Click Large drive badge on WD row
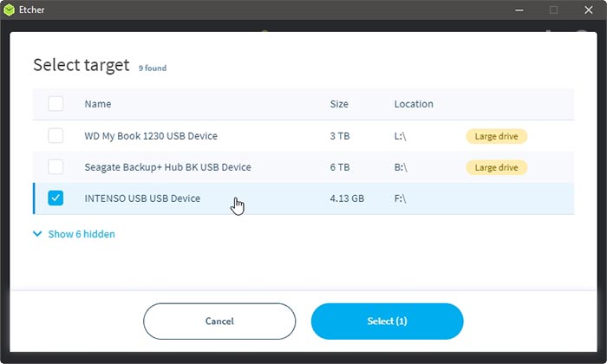Image resolution: width=607 pixels, height=364 pixels. click(x=496, y=136)
